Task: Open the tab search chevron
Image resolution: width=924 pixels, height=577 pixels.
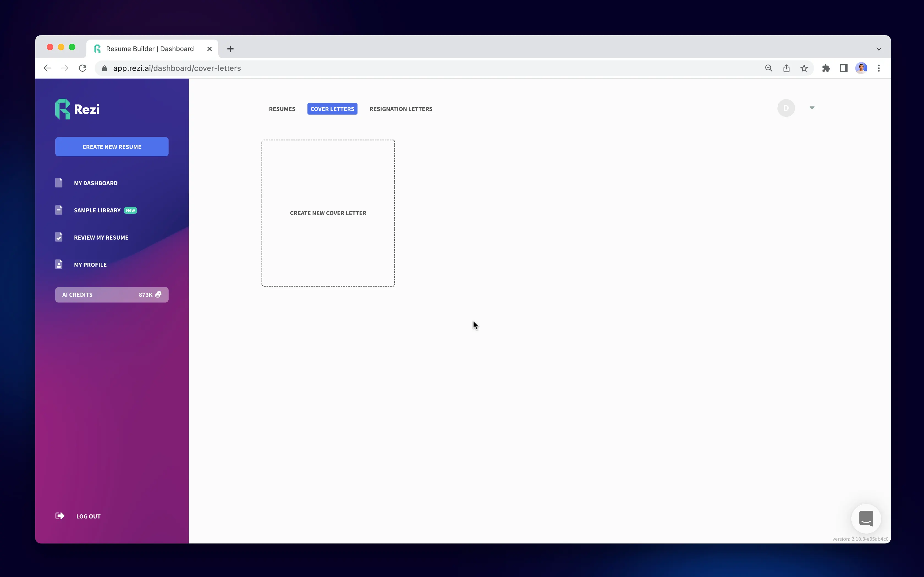Action: 879,49
